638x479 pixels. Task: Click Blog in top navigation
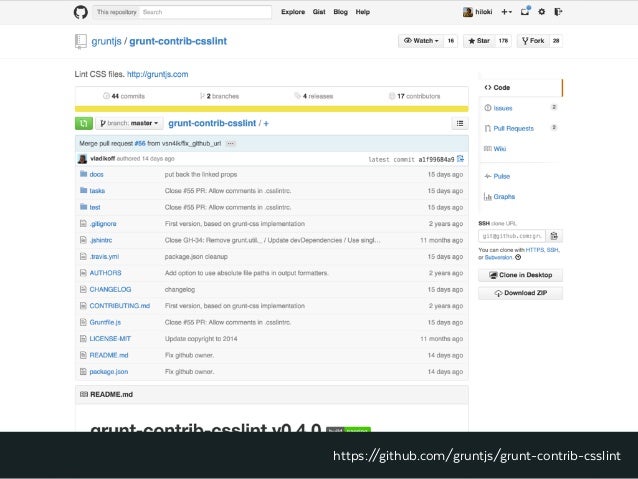coord(341,12)
